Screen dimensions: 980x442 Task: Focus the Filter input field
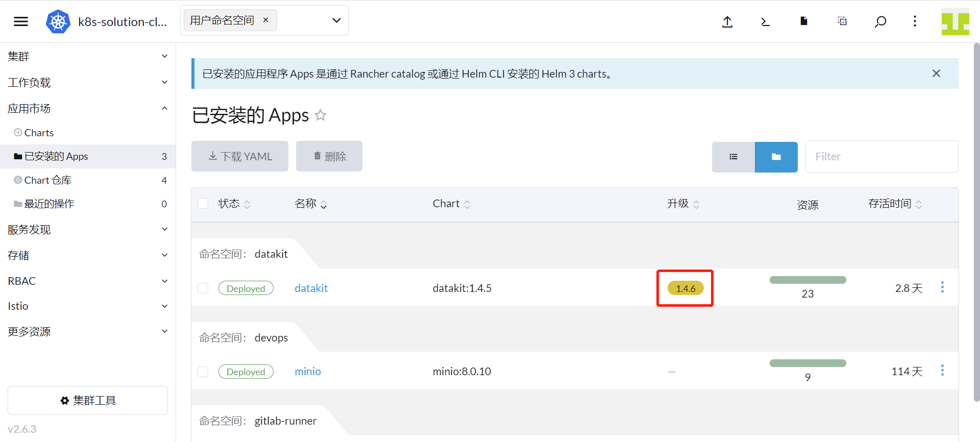coord(882,157)
